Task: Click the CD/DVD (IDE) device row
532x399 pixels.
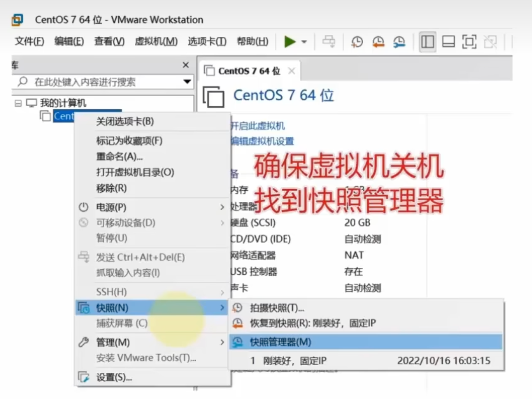Action: click(x=306, y=239)
